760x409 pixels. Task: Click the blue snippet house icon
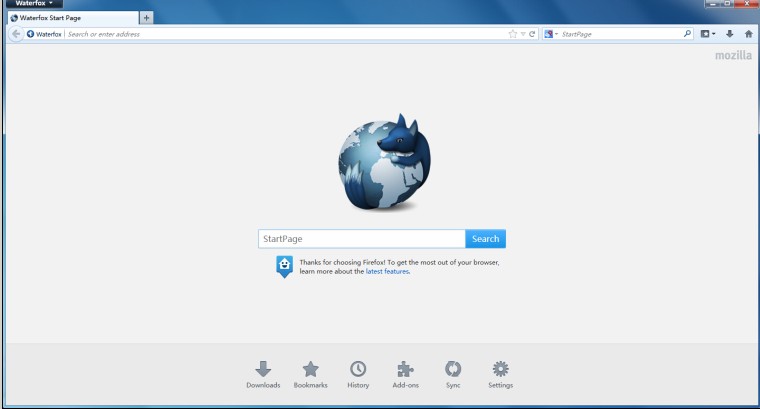[x=285, y=267]
